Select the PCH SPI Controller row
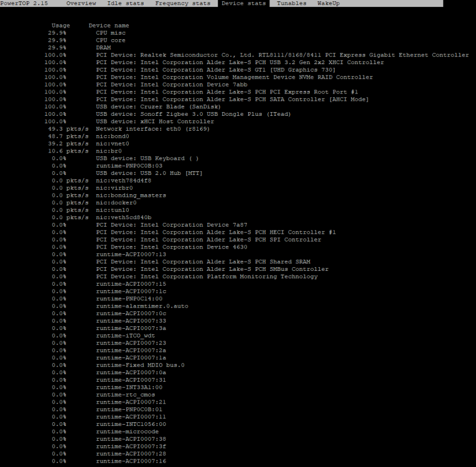This screenshot has height=467, width=476. (x=187, y=240)
